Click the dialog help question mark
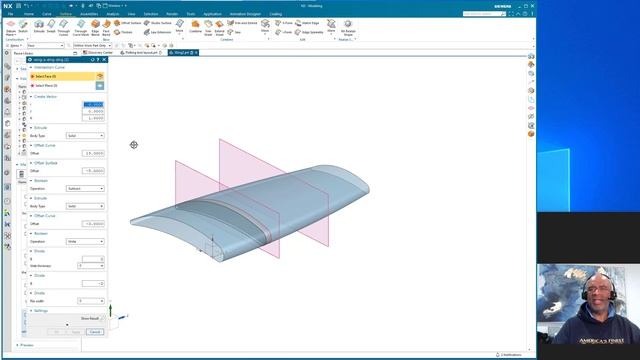This screenshot has height=360, width=640. pos(98,60)
